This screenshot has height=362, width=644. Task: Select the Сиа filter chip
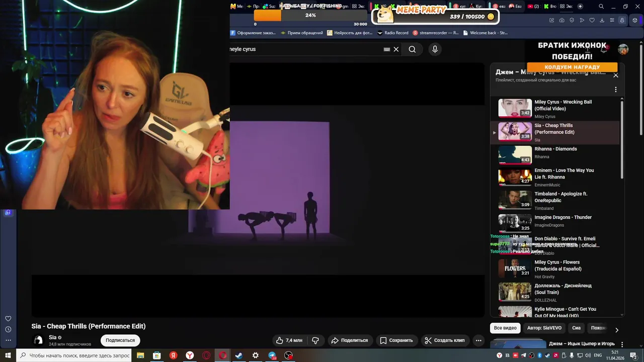pos(576,328)
